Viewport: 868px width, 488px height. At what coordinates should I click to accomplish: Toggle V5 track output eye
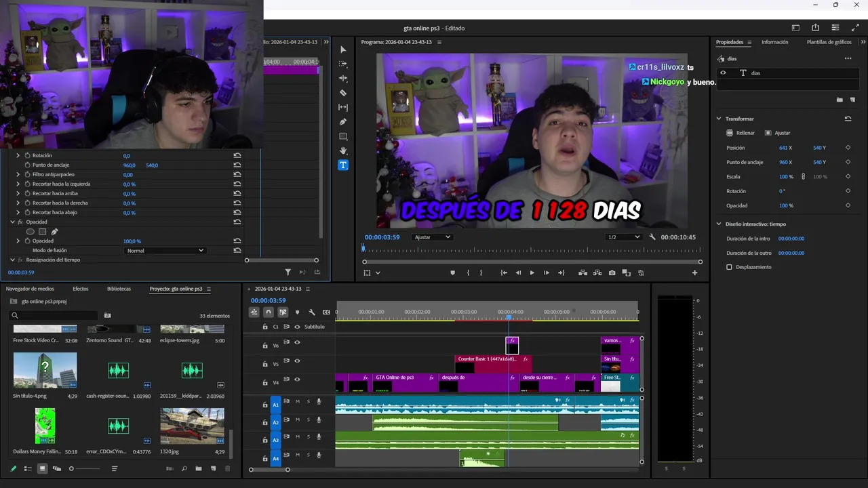point(297,361)
